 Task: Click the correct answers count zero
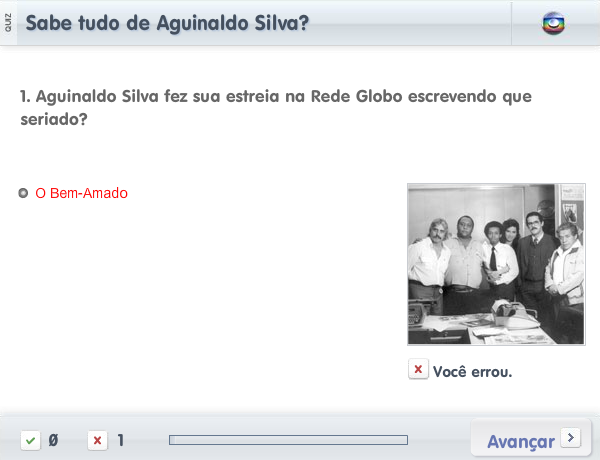53,440
